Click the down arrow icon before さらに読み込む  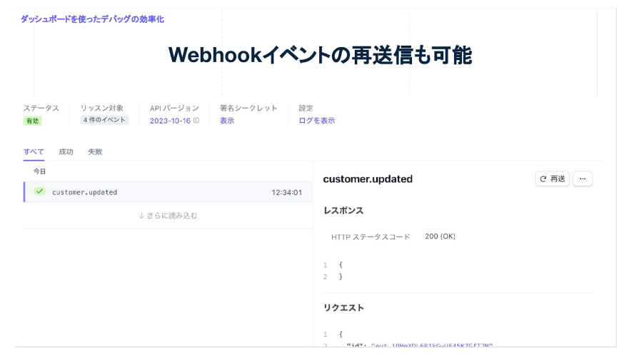point(141,216)
